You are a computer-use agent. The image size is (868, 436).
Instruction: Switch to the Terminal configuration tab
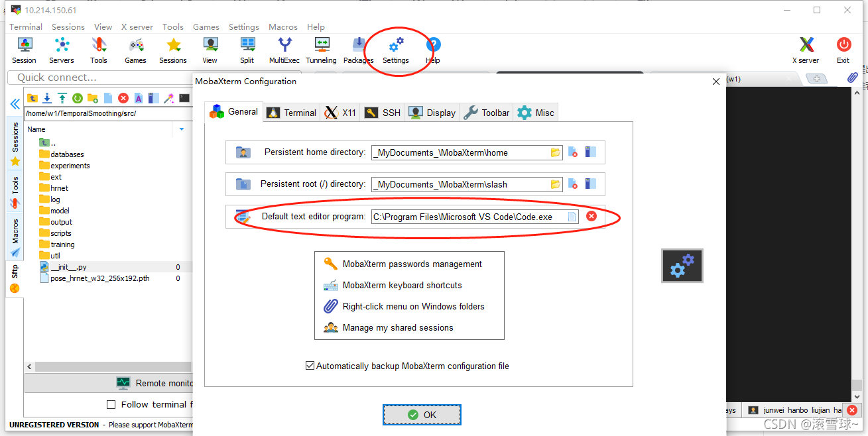pos(292,113)
